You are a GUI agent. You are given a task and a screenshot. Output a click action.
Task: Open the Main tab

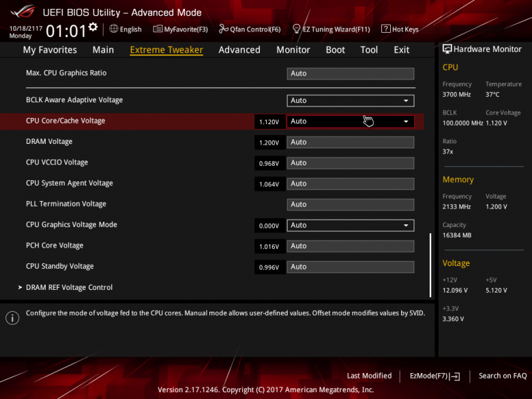(x=103, y=50)
